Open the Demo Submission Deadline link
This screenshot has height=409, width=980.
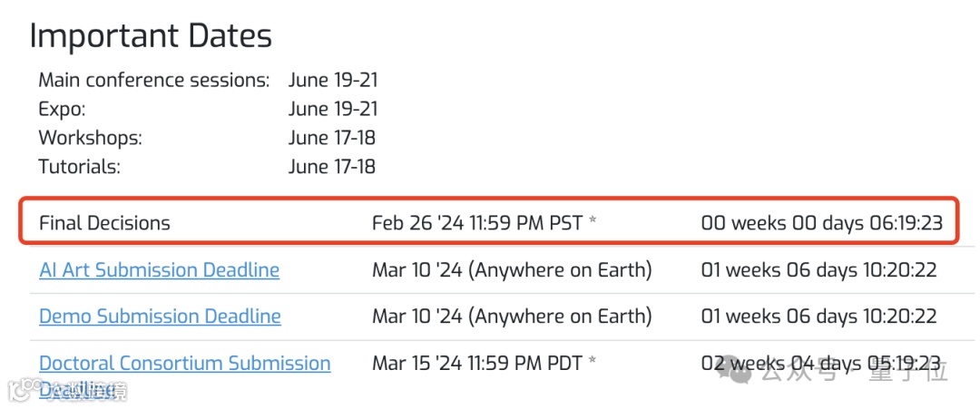(x=160, y=316)
